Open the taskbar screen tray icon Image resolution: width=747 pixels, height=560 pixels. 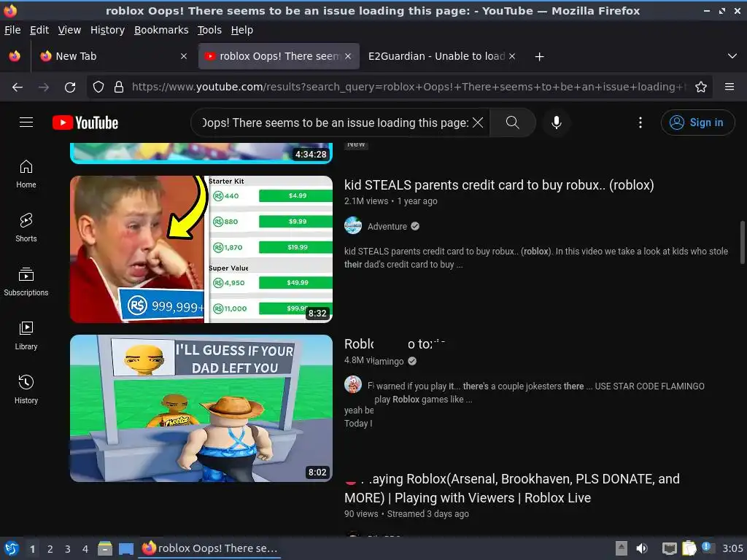click(x=670, y=548)
